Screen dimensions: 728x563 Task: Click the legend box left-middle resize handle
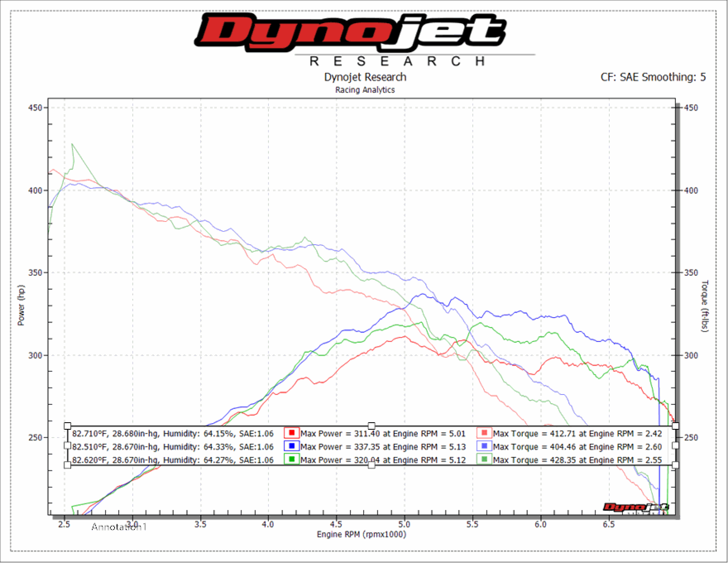pyautogui.click(x=67, y=445)
